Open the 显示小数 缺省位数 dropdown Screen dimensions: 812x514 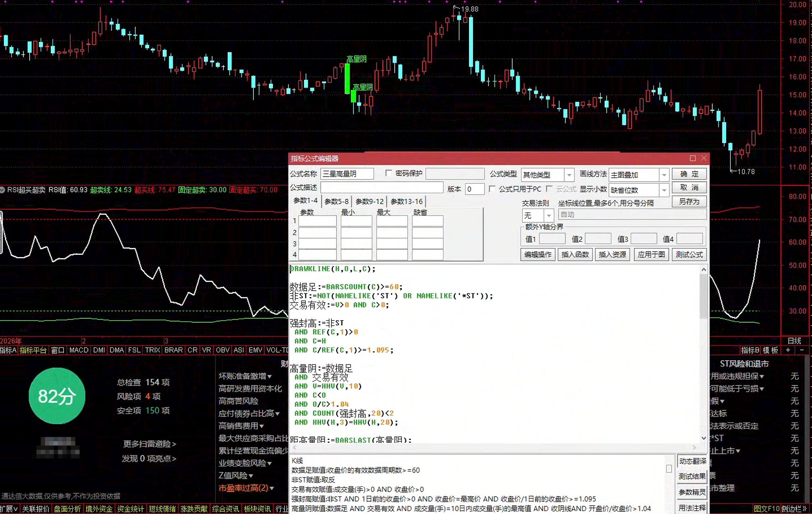point(664,190)
